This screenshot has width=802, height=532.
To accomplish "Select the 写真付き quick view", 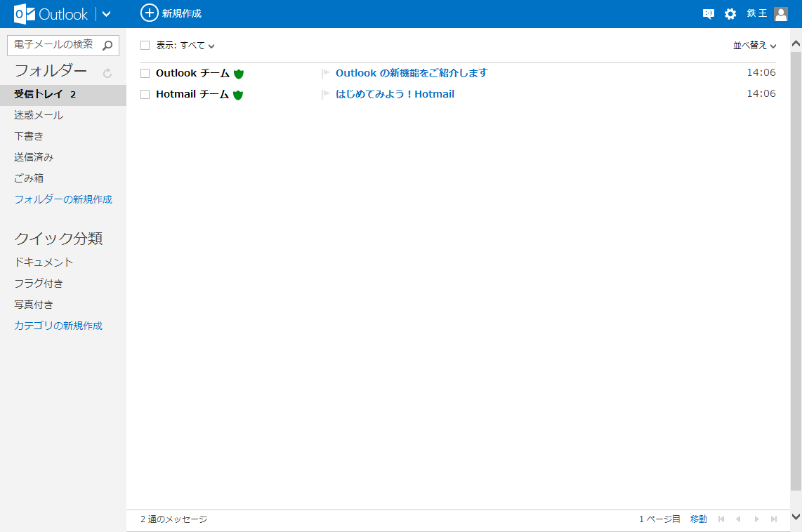I will coord(34,305).
